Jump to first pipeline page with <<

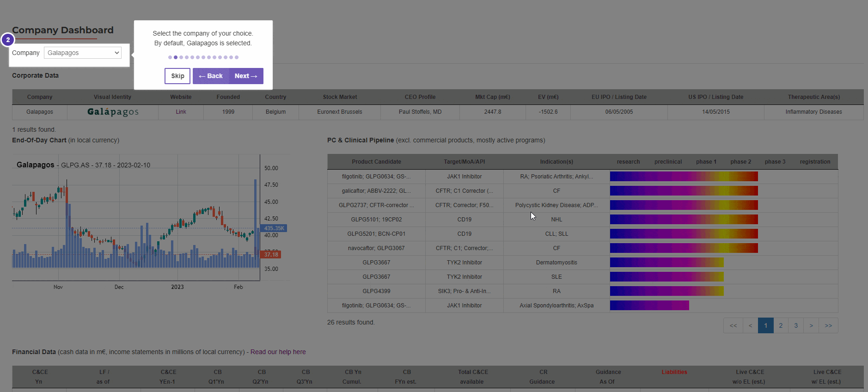pyautogui.click(x=733, y=325)
